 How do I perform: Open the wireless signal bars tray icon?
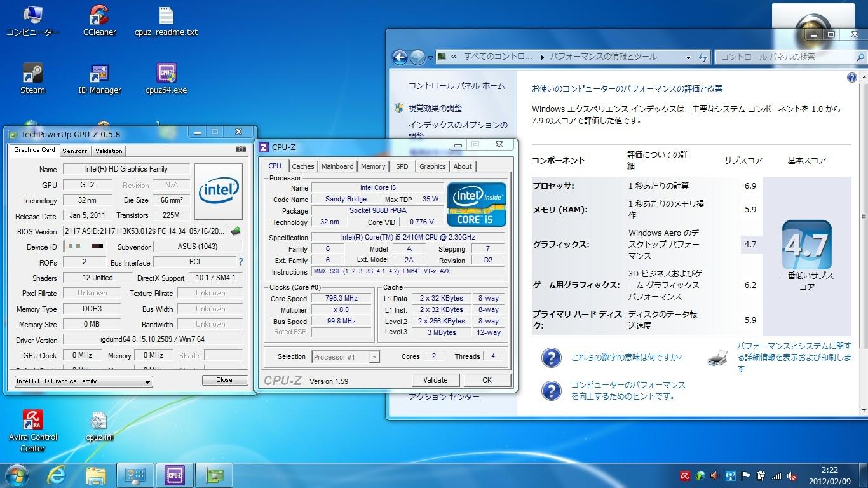tap(776, 476)
